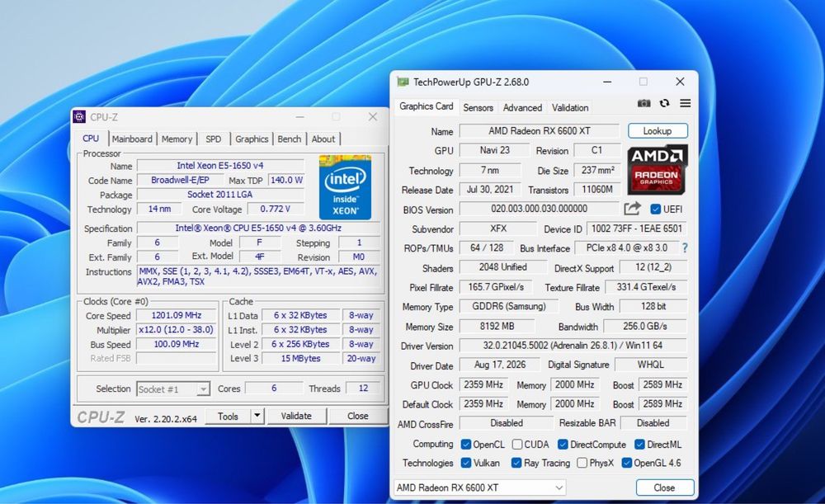Viewport: 825px width, 504px height.
Task: Click the Device ID value 1002 73FF
Action: pos(637,228)
